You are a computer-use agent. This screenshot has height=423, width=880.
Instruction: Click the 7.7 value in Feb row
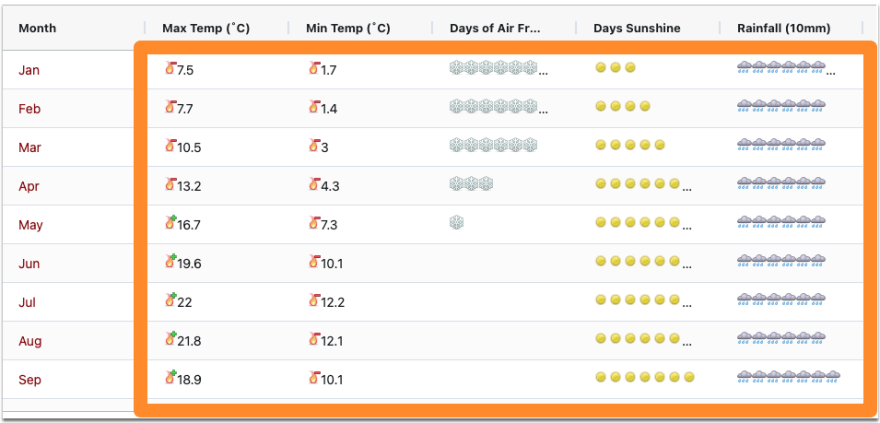tap(185, 109)
